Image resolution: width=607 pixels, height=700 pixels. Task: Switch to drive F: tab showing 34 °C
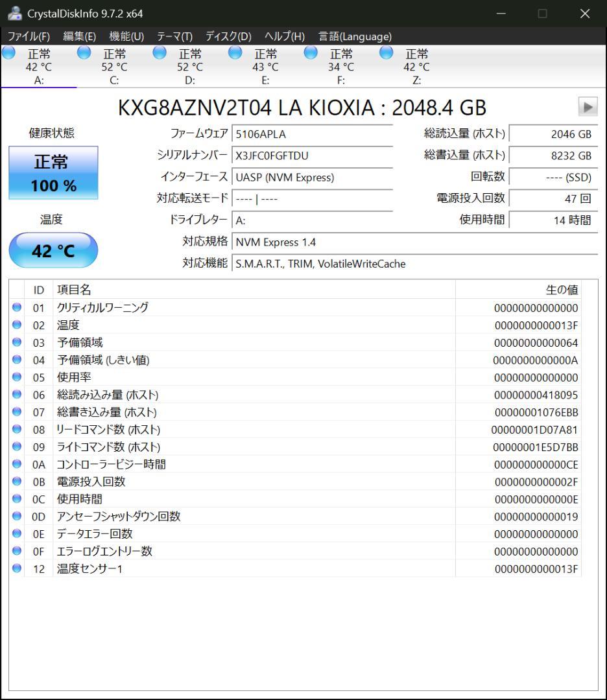(x=341, y=66)
